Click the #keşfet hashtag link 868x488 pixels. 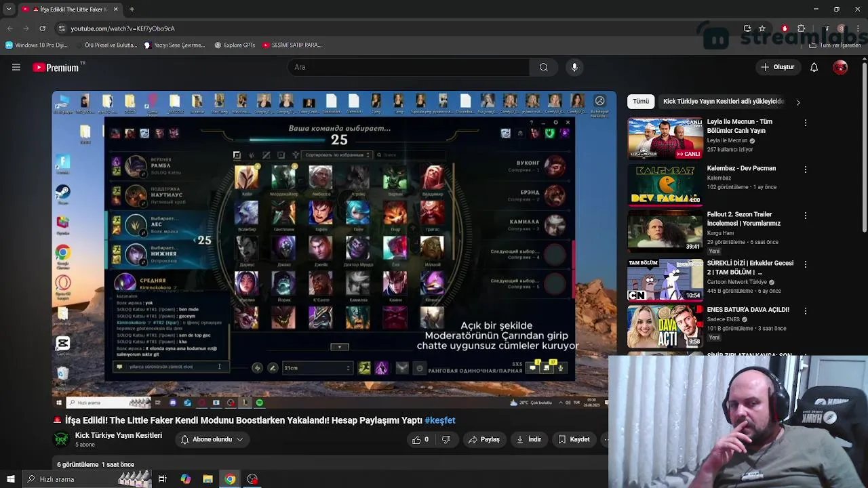coord(440,420)
